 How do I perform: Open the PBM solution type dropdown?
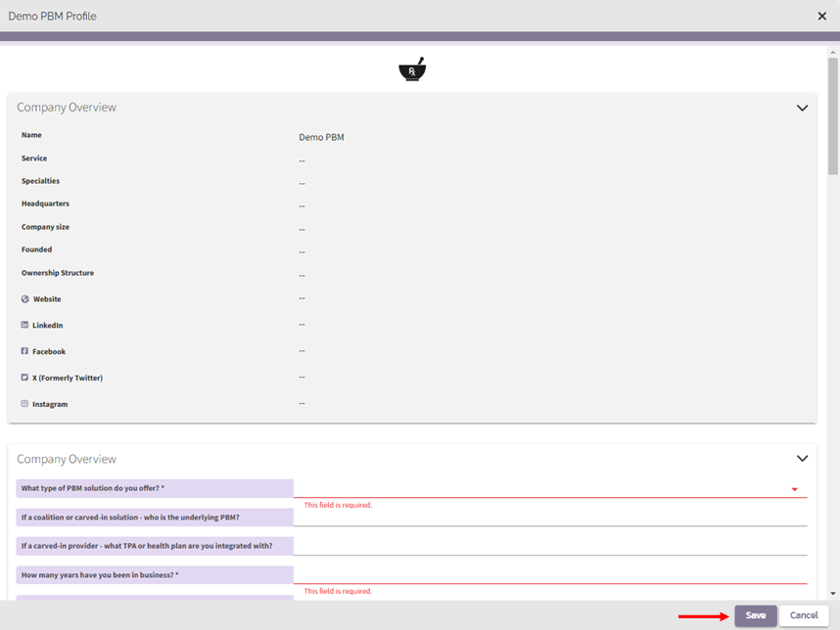point(794,489)
